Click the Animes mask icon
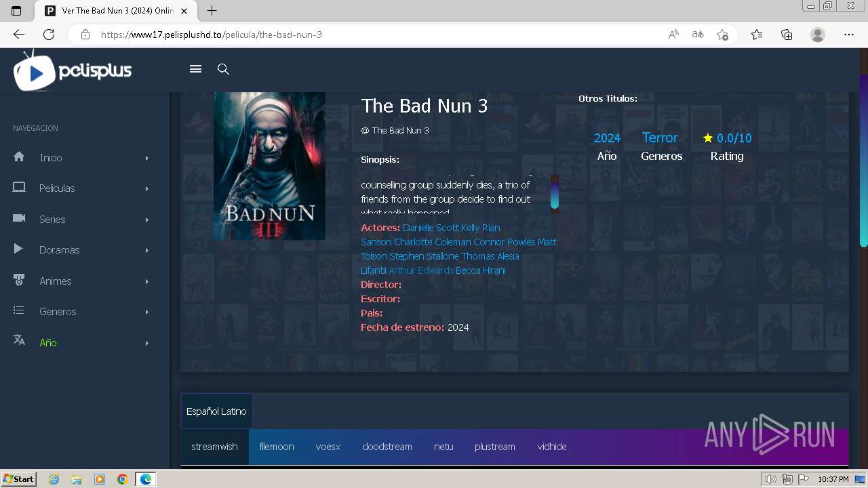The height and width of the screenshot is (488, 868). coord(19,280)
